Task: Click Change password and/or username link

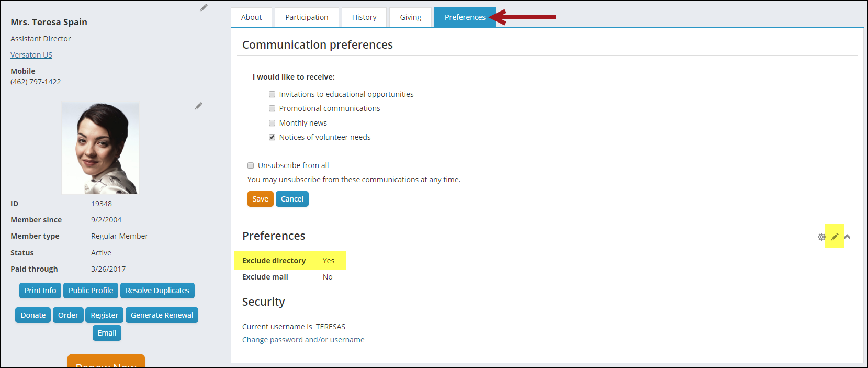Action: [303, 340]
